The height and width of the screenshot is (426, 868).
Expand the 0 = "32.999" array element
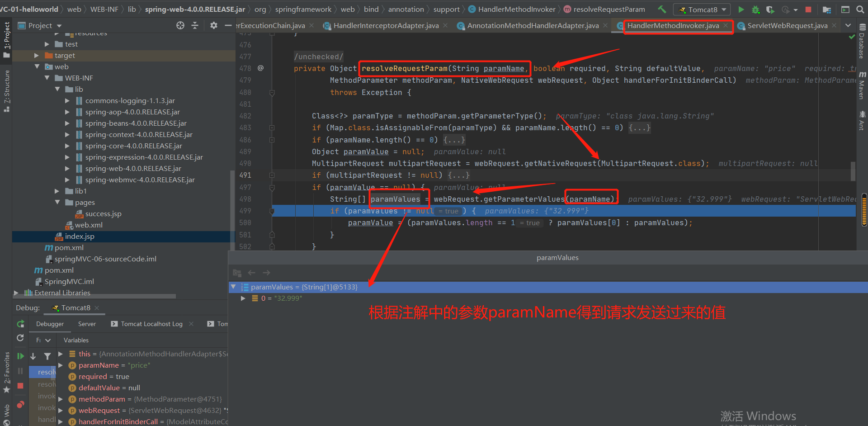click(243, 298)
